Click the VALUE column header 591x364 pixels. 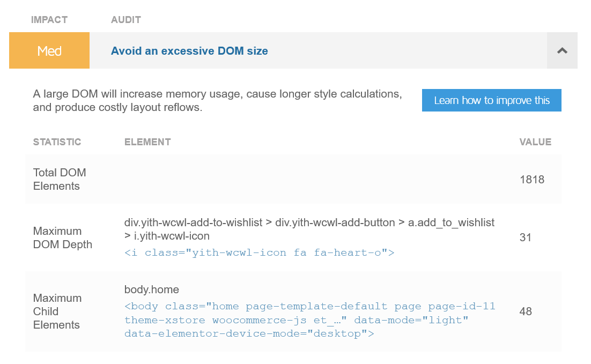point(535,142)
